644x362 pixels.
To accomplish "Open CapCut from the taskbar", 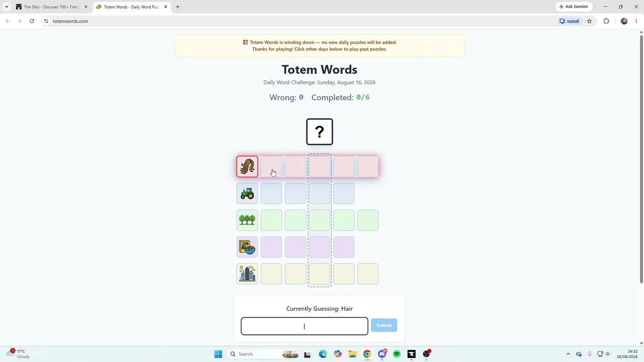I will tap(412, 354).
